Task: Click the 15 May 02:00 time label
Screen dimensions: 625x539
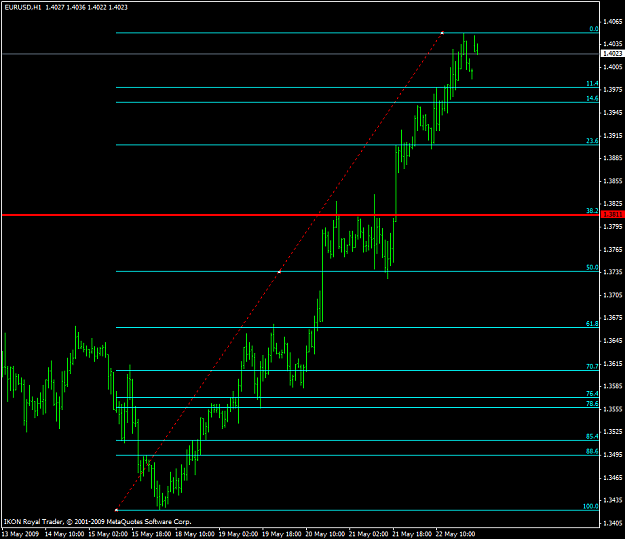Action: tap(108, 534)
